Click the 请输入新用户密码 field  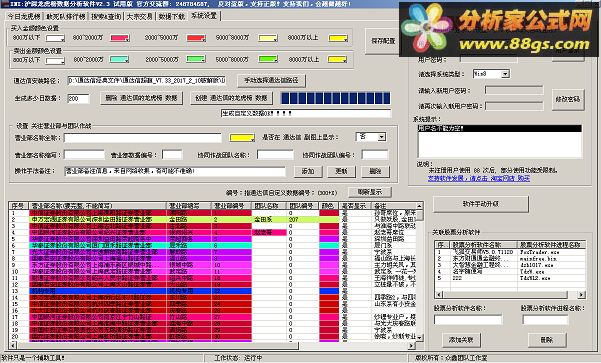tap(514, 90)
